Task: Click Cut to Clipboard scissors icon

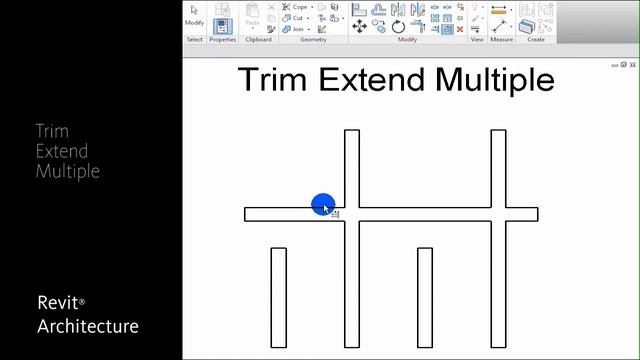Action: click(x=271, y=7)
